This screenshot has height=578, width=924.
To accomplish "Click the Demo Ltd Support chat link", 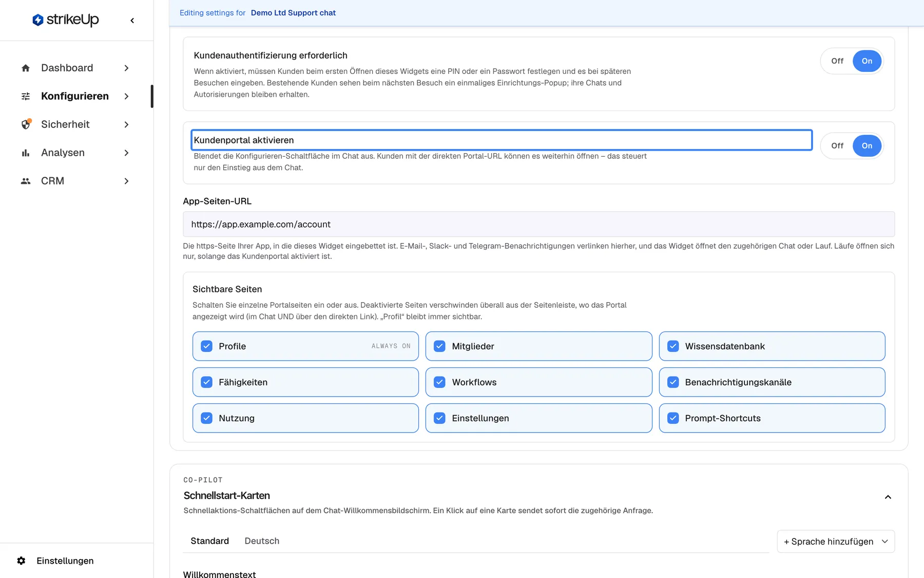I will (x=293, y=13).
